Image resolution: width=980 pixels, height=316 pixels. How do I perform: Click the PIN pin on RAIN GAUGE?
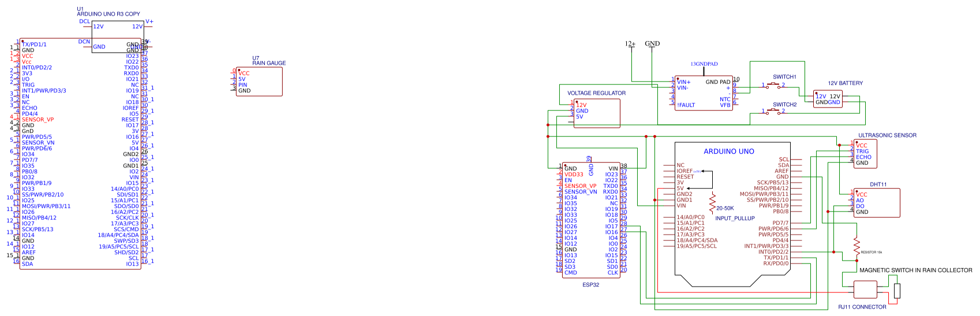point(242,85)
